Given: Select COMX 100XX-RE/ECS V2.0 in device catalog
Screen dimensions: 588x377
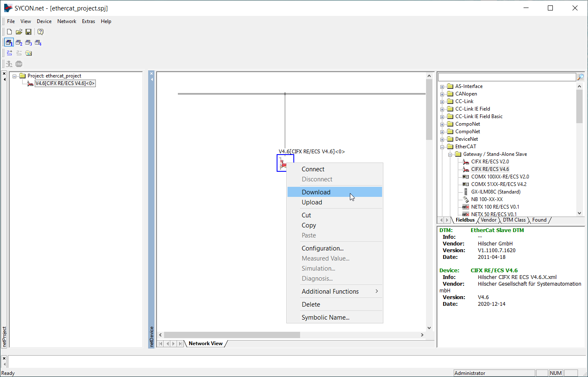Looking at the screenshot, I should click(500, 177).
